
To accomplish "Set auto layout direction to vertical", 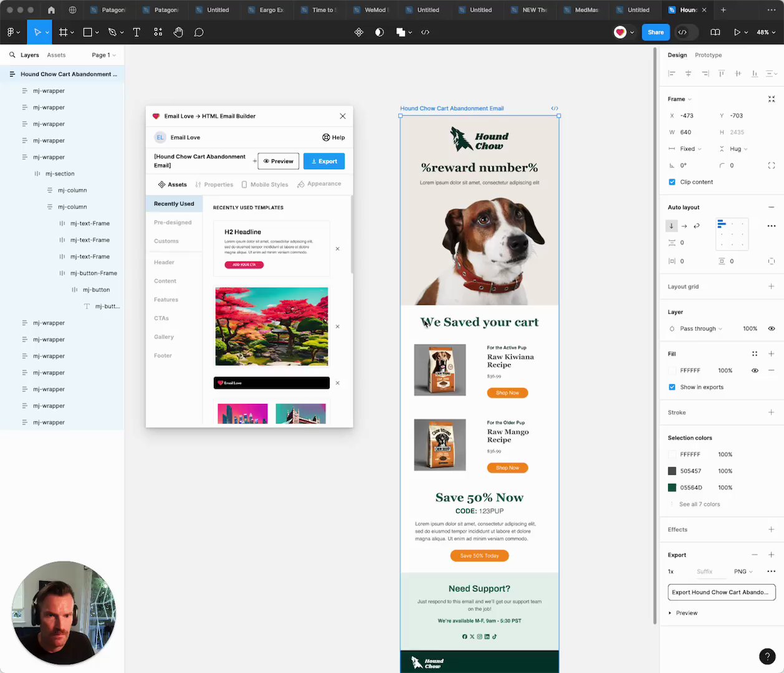I will [671, 226].
